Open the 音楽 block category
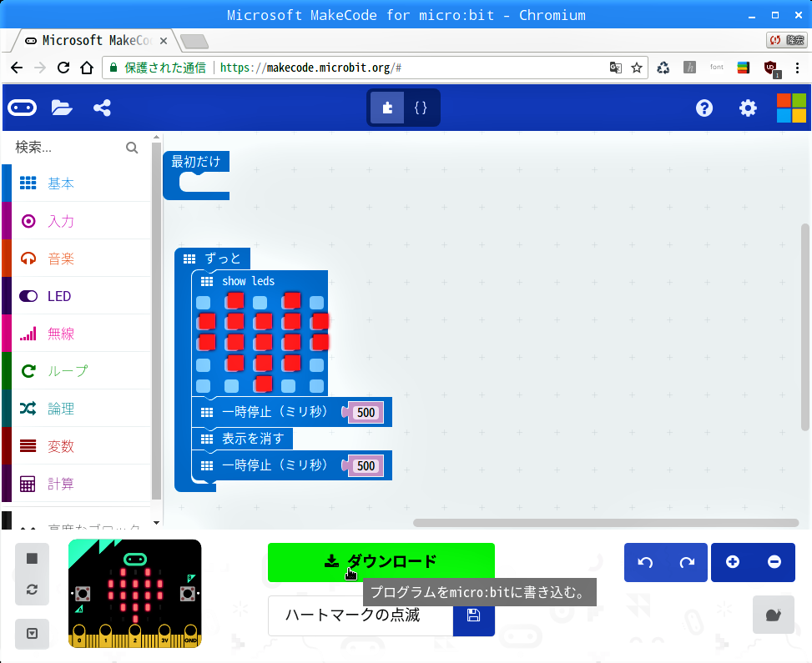 click(x=77, y=259)
